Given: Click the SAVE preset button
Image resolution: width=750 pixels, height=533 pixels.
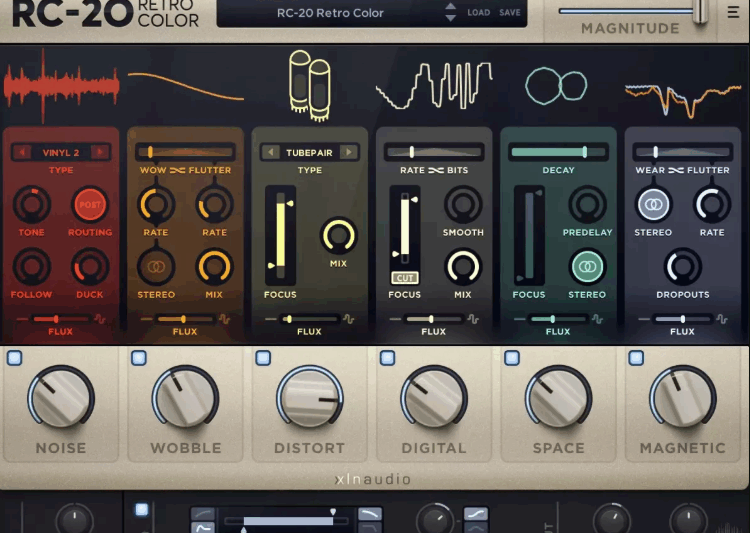Looking at the screenshot, I should click(x=509, y=13).
